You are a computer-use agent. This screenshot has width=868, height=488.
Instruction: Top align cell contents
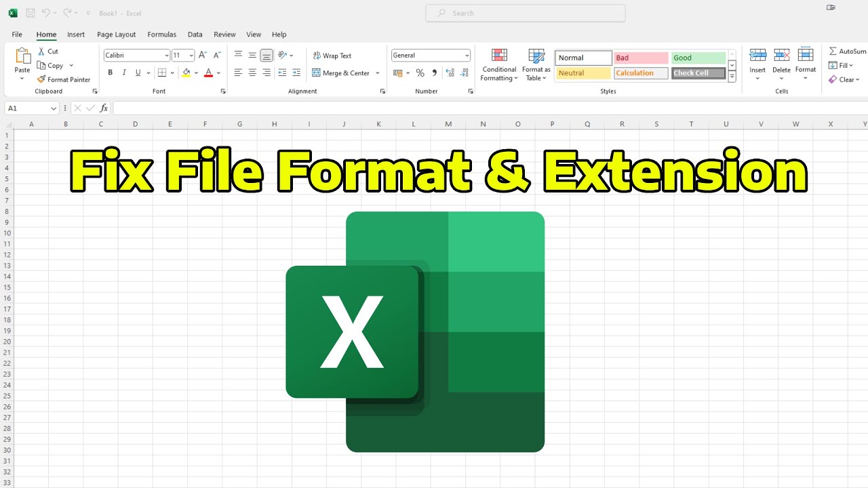click(238, 56)
